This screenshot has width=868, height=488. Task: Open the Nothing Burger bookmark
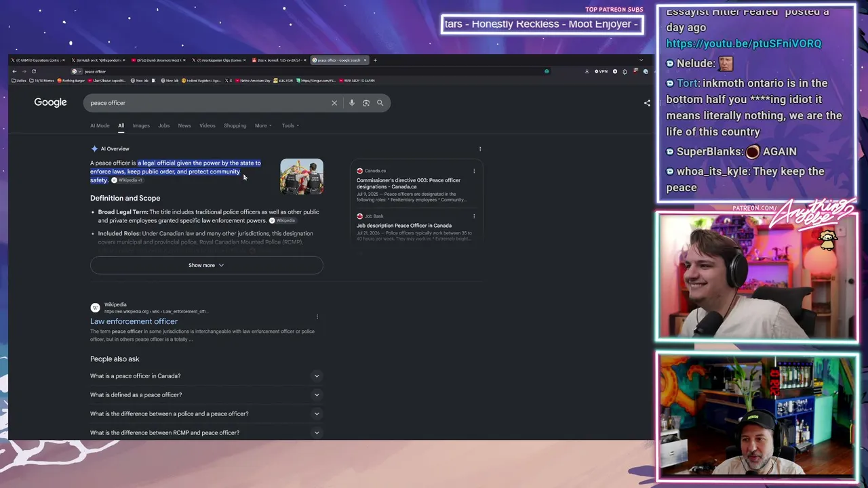point(72,81)
